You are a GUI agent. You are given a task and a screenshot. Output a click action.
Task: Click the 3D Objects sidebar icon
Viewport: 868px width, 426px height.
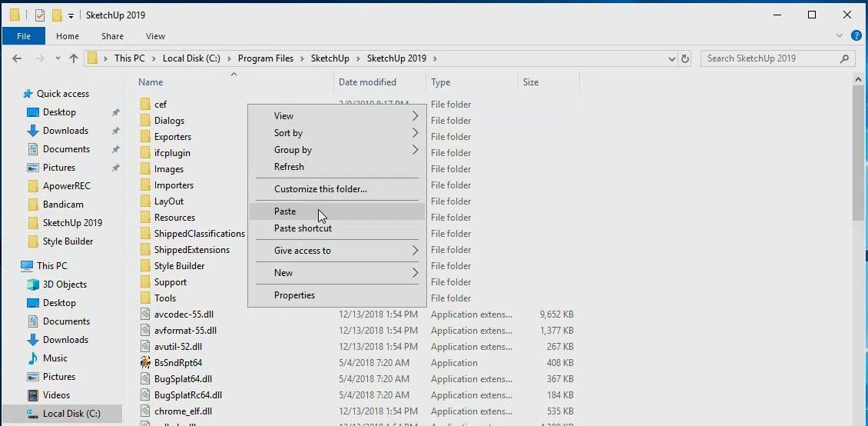[x=33, y=285]
